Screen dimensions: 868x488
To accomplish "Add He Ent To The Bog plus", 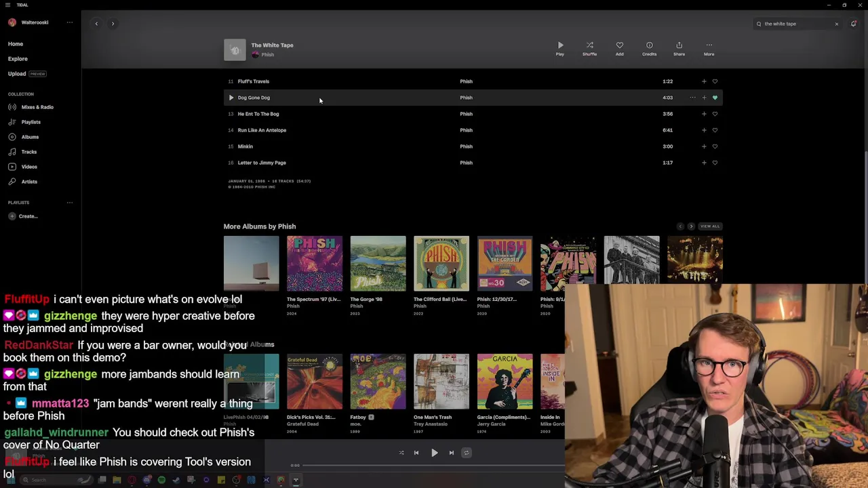I will coord(704,114).
